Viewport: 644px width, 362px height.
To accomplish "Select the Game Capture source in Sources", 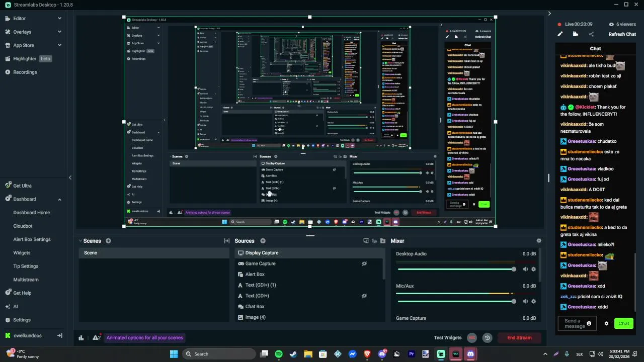I will pyautogui.click(x=309, y=263).
